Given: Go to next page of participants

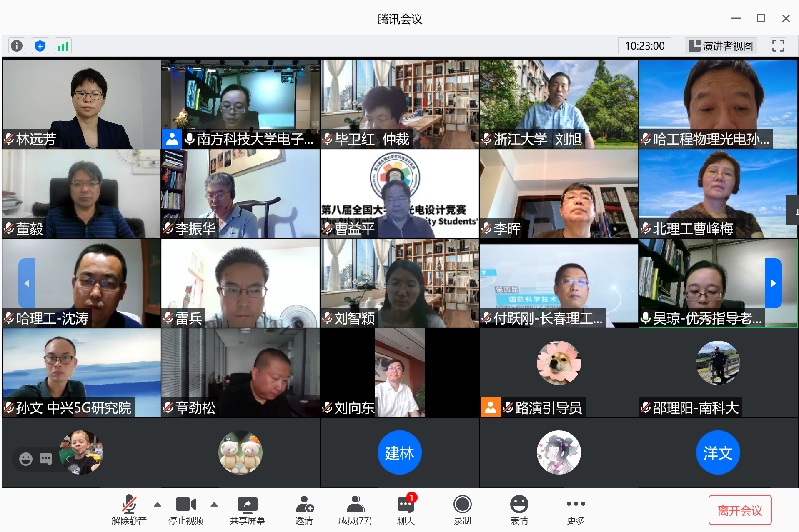Looking at the screenshot, I should click(x=773, y=283).
